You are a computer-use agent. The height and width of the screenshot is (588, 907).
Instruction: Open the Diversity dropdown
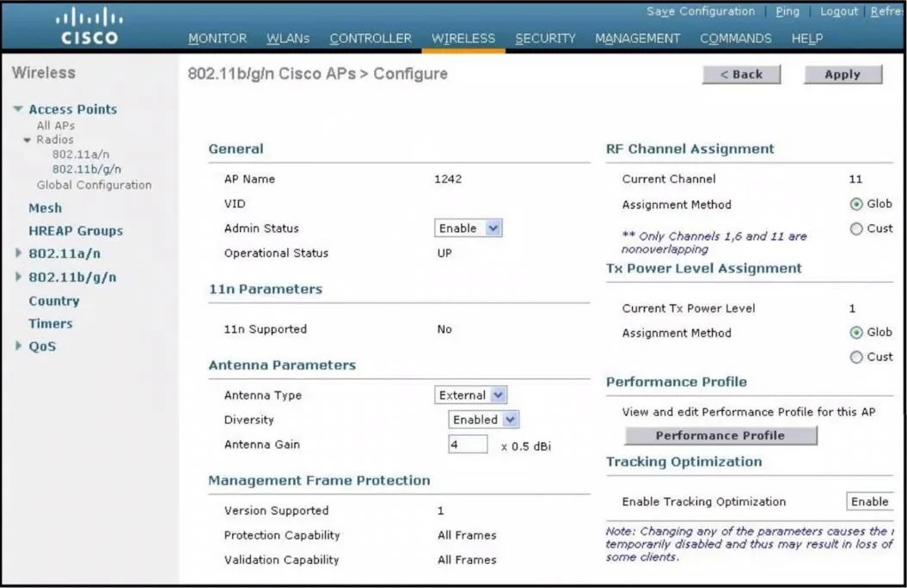pos(483,420)
